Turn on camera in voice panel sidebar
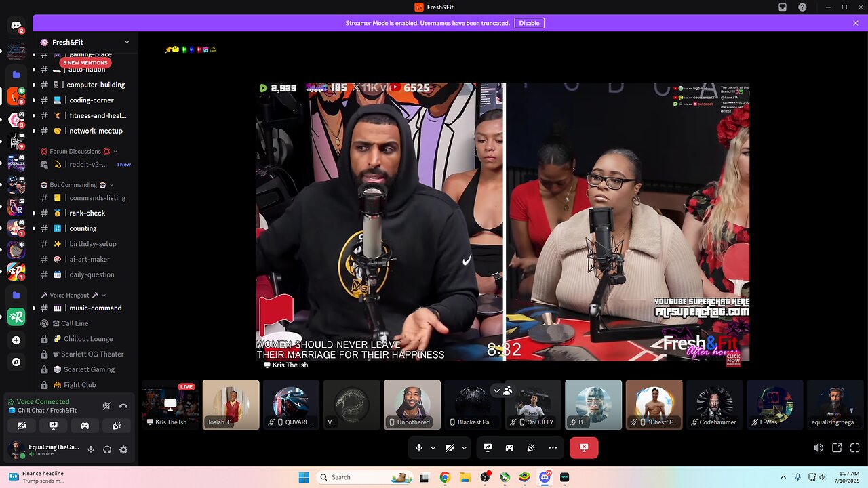Image resolution: width=868 pixels, height=488 pixels. pyautogui.click(x=22, y=426)
